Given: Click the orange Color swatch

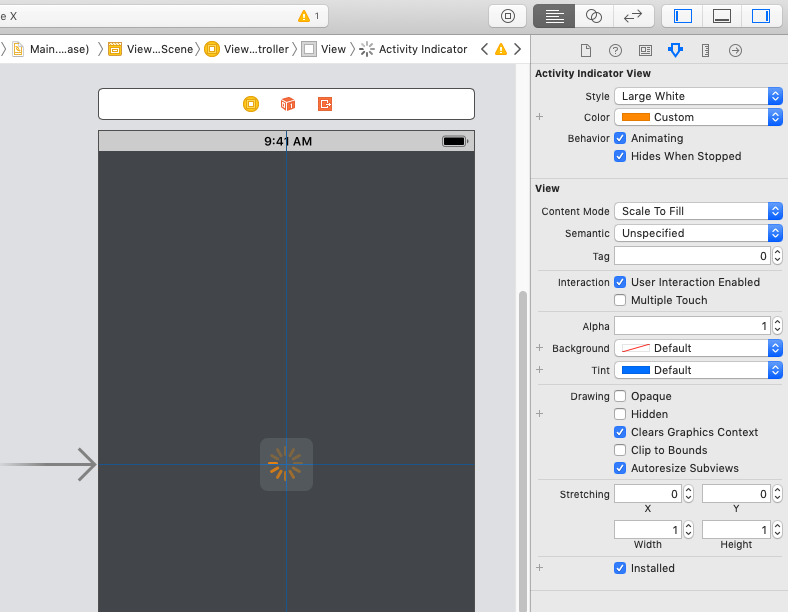Looking at the screenshot, I should point(635,118).
